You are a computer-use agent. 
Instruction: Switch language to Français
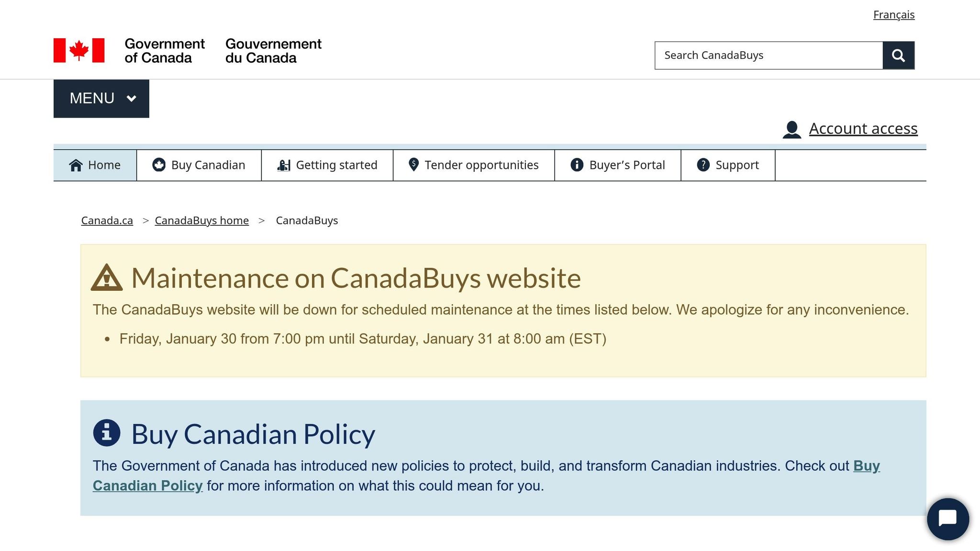point(893,15)
